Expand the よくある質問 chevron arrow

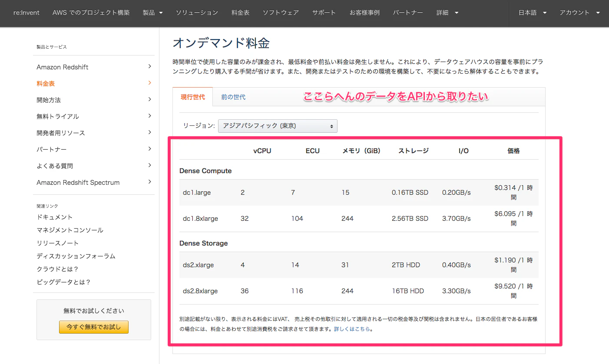pos(149,165)
